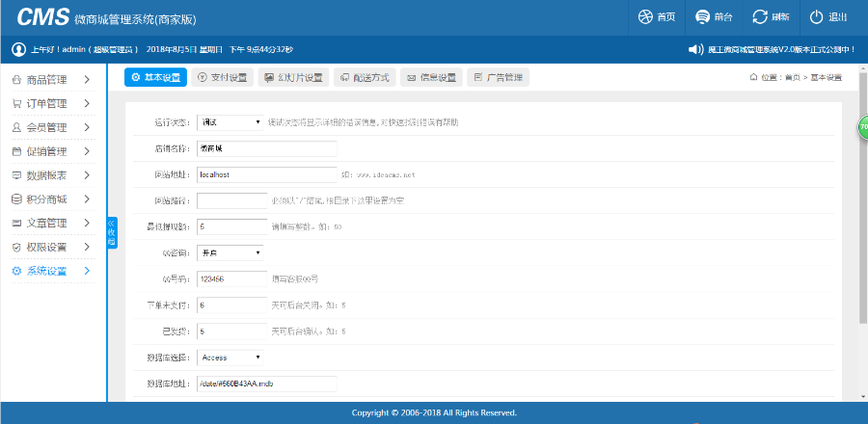Click the 会员管理 person icon
Screen dimensions: 868x424
pyautogui.click(x=17, y=127)
